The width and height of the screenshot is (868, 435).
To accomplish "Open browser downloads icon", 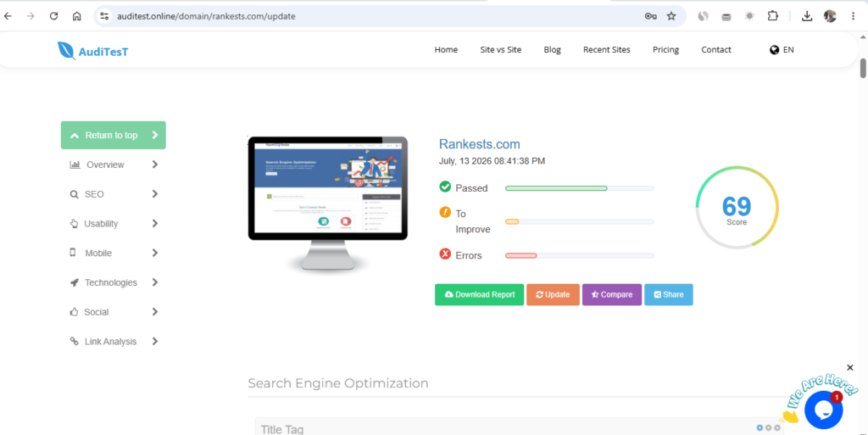I will pos(807,16).
